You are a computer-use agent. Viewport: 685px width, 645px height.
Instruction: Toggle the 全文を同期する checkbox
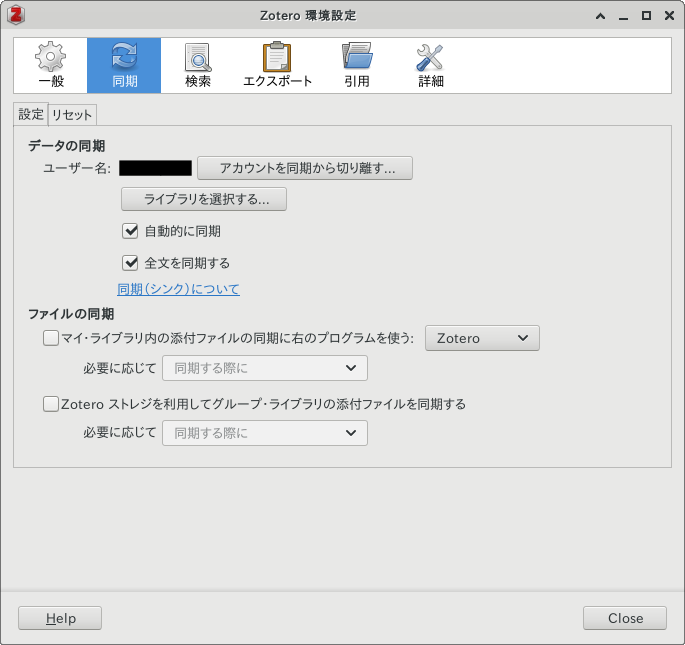(130, 263)
